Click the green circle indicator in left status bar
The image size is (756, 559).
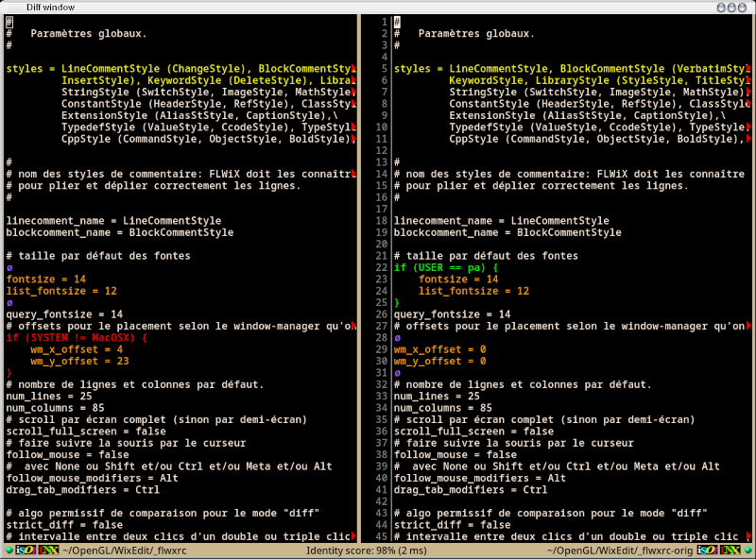(x=9, y=550)
